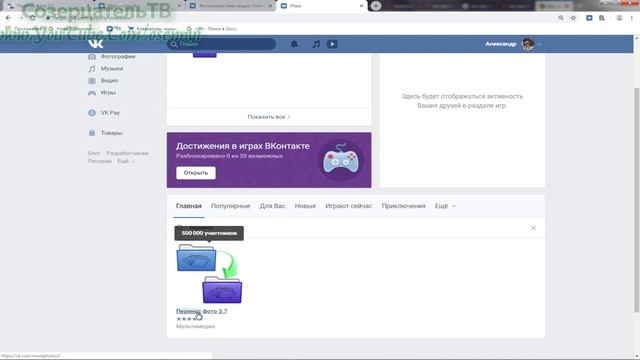Click the video play icon in header
This screenshot has width=640, height=360.
pos(332,44)
